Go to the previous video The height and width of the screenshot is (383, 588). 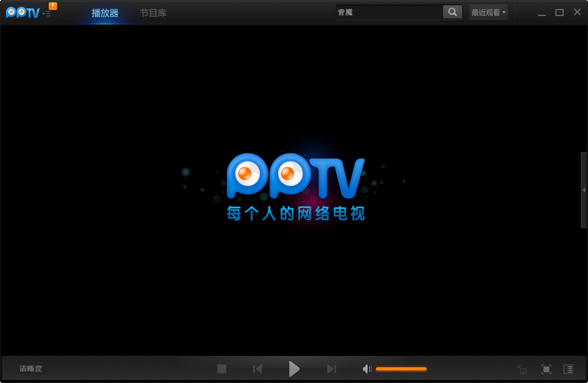tap(257, 369)
